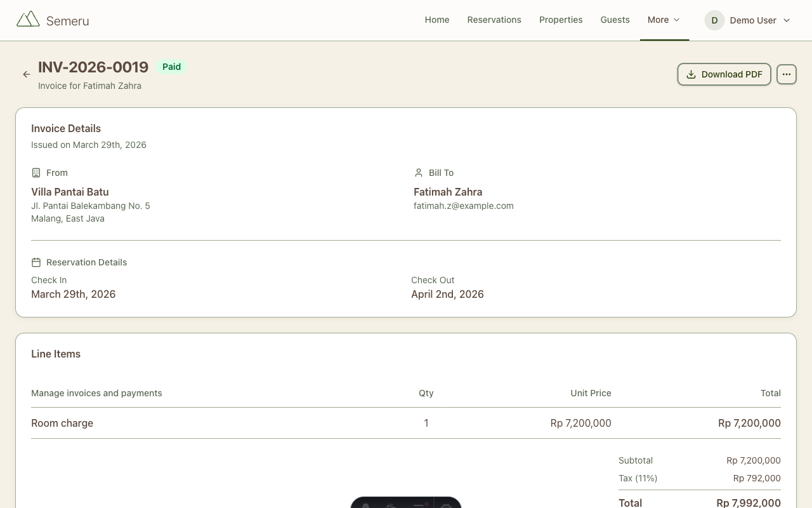Click the 'Tax (11%)' label
Image resolution: width=812 pixels, height=508 pixels.
point(638,478)
